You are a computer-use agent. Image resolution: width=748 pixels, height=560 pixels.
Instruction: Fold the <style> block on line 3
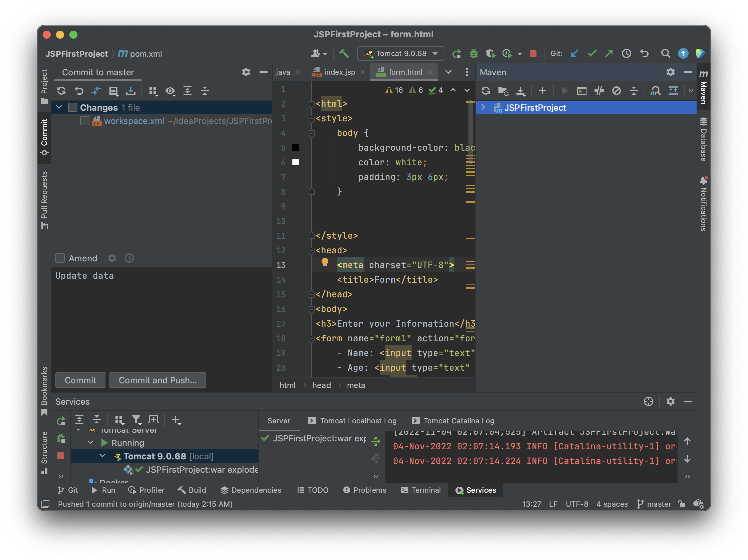[311, 119]
